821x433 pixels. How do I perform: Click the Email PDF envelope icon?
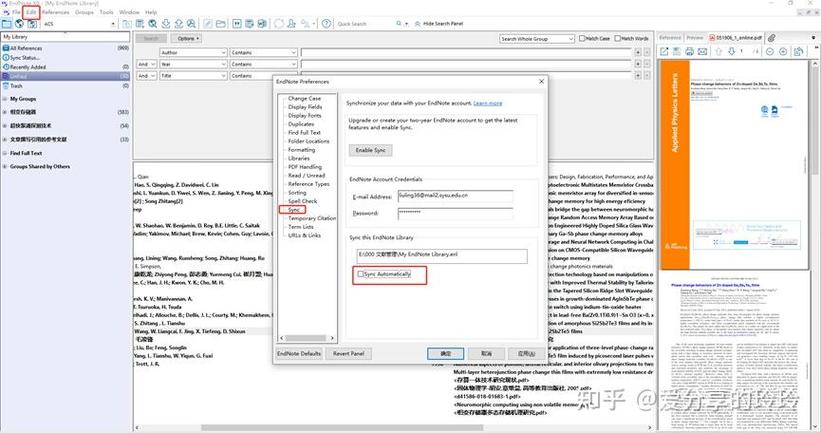(703, 51)
